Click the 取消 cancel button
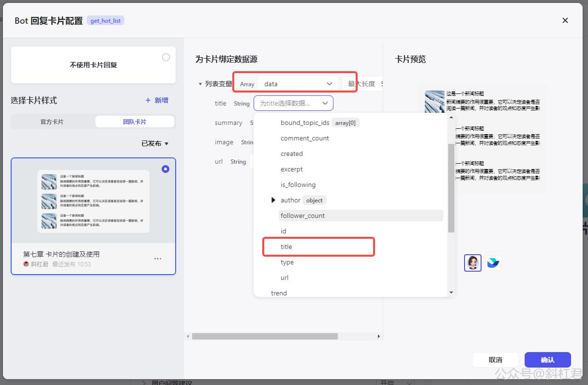 496,360
